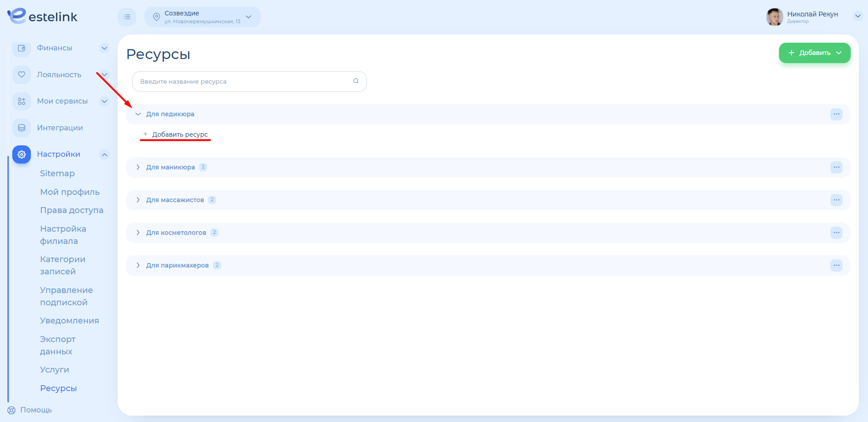Screen dimensions: 868x422
Task: Collapse the Для педикюра group
Action: coord(138,114)
